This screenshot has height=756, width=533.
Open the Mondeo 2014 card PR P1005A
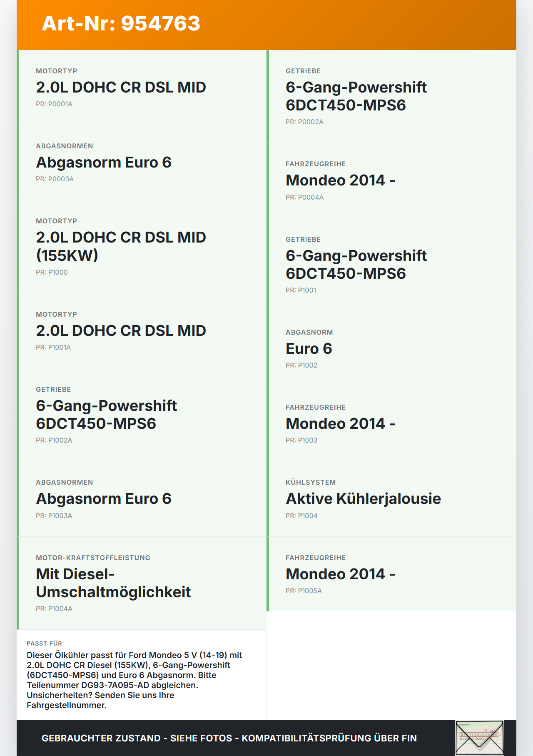coord(392,574)
